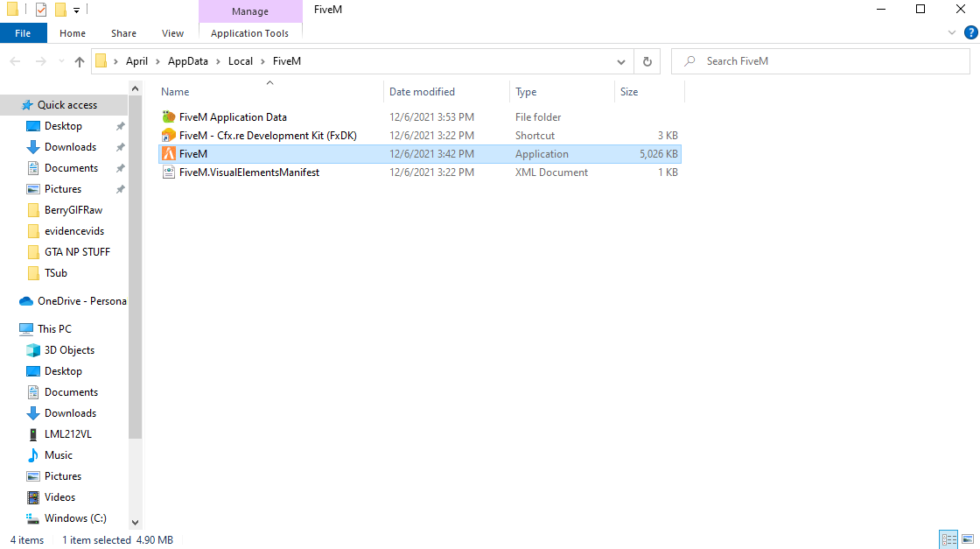Click the Manage contextual tab
Screen dimensions: 980x549
pyautogui.click(x=250, y=11)
